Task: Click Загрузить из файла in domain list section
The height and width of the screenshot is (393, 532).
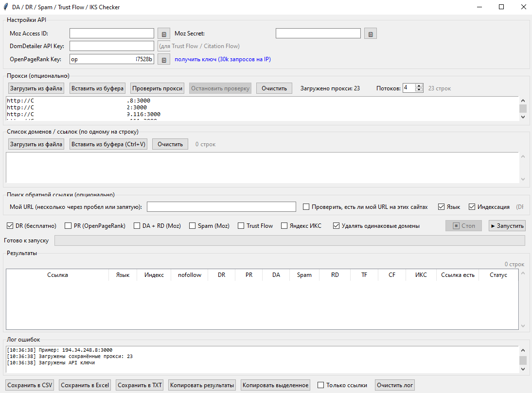Action: pos(36,144)
